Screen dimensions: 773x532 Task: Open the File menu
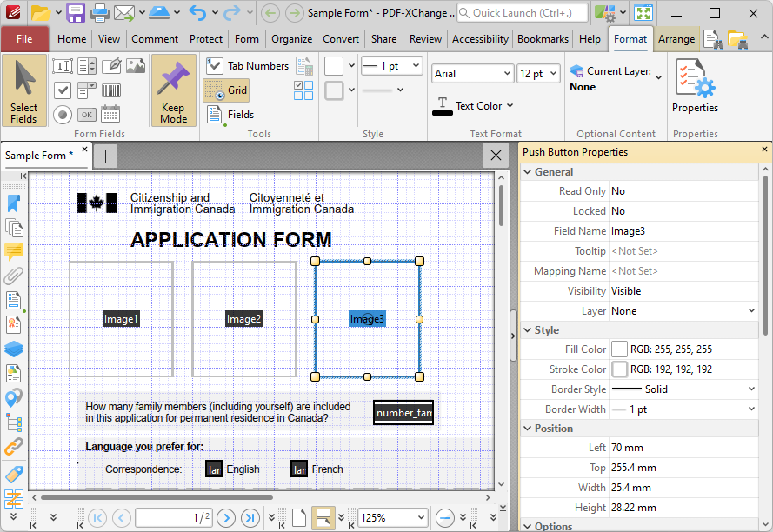click(24, 39)
